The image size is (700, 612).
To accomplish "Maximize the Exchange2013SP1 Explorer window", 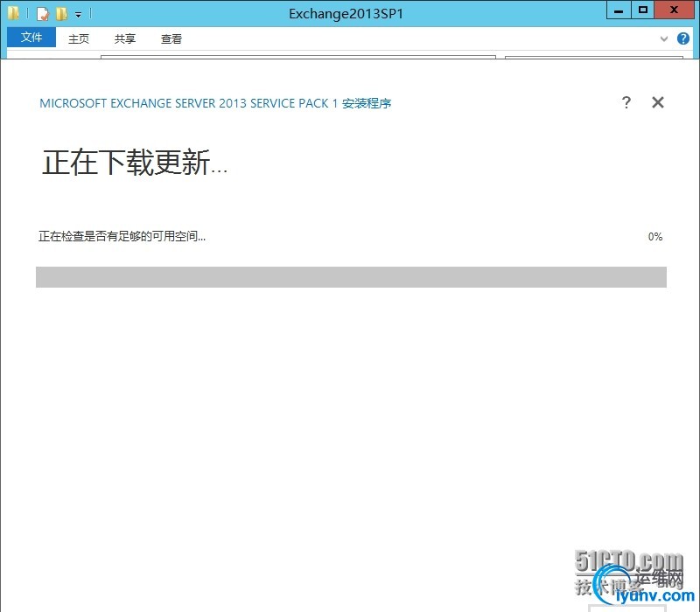I will (643, 10).
